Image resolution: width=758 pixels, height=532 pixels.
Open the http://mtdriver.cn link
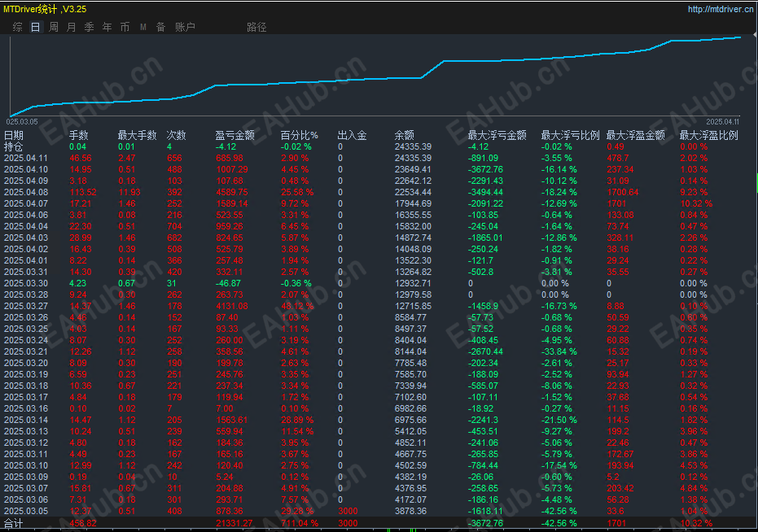click(x=721, y=9)
